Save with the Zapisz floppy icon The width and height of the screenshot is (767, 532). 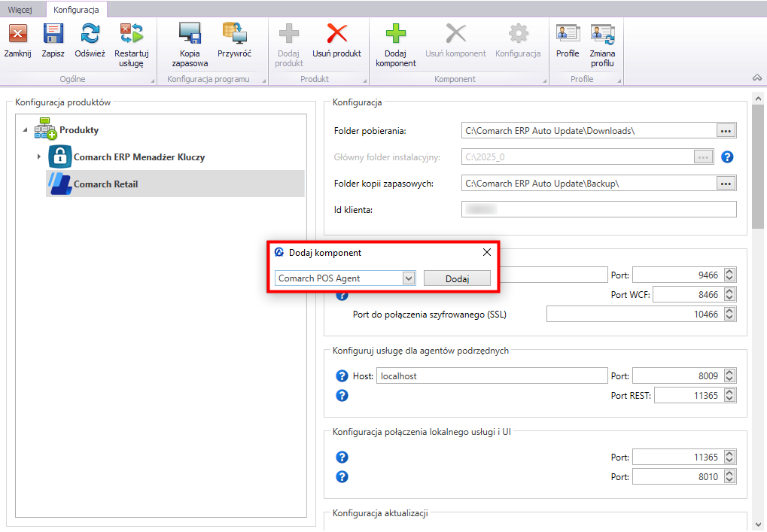tap(53, 34)
